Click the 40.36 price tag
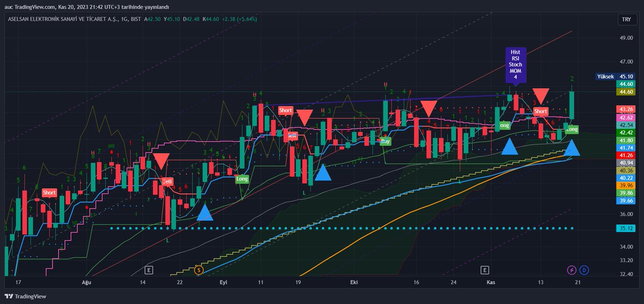Image resolution: width=644 pixels, height=304 pixels. coord(626,170)
